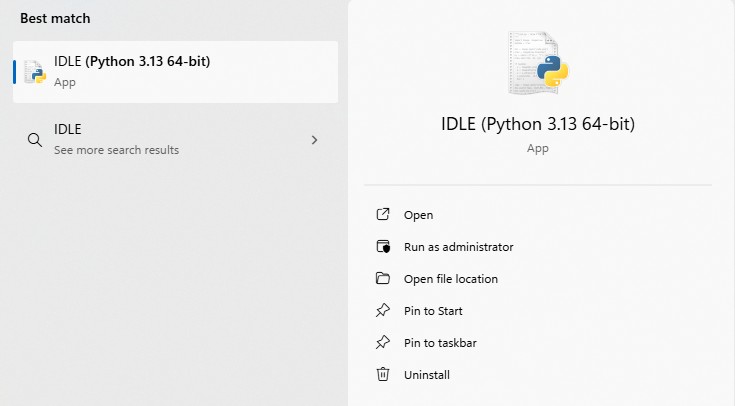Click the Open file location folder icon

383,278
